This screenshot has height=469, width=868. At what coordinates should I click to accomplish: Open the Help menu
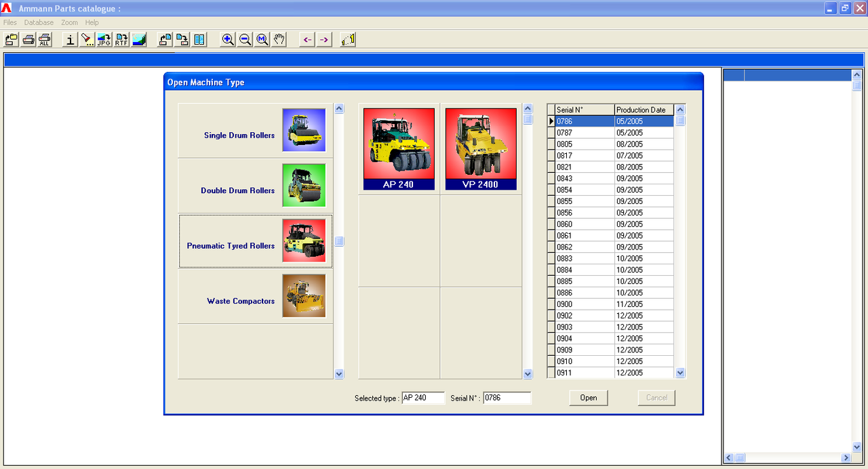coord(92,22)
